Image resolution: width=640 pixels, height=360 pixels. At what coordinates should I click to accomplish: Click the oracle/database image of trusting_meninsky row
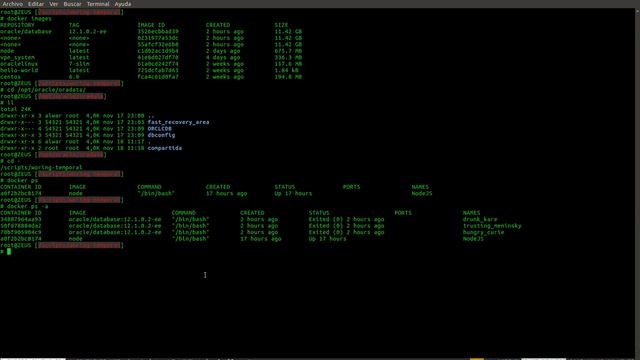[115, 226]
